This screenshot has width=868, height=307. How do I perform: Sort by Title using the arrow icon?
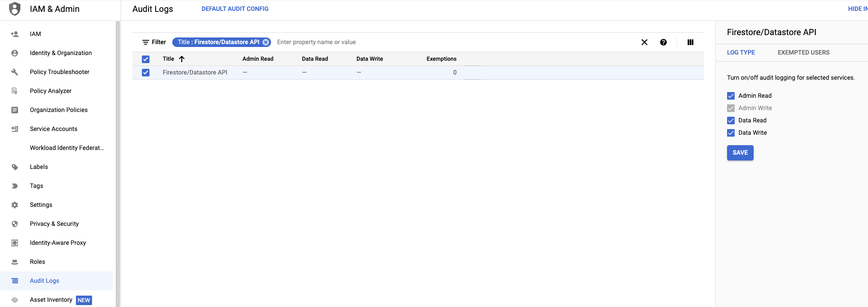coord(182,59)
